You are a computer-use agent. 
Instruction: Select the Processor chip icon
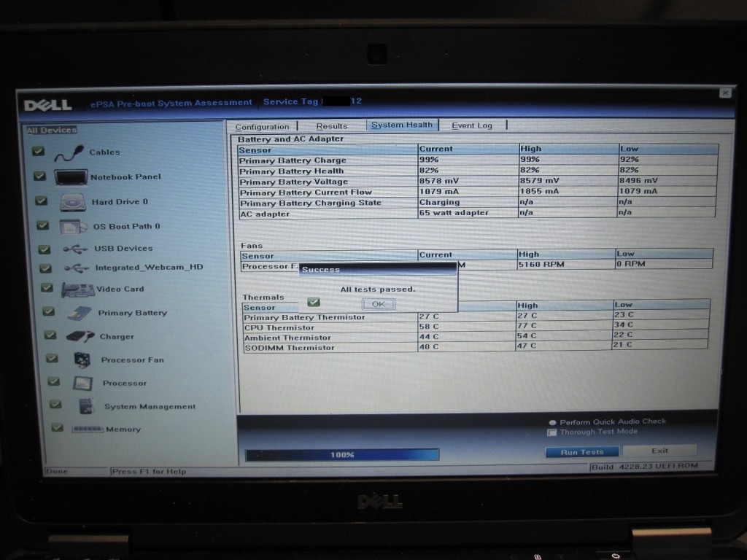click(x=82, y=384)
